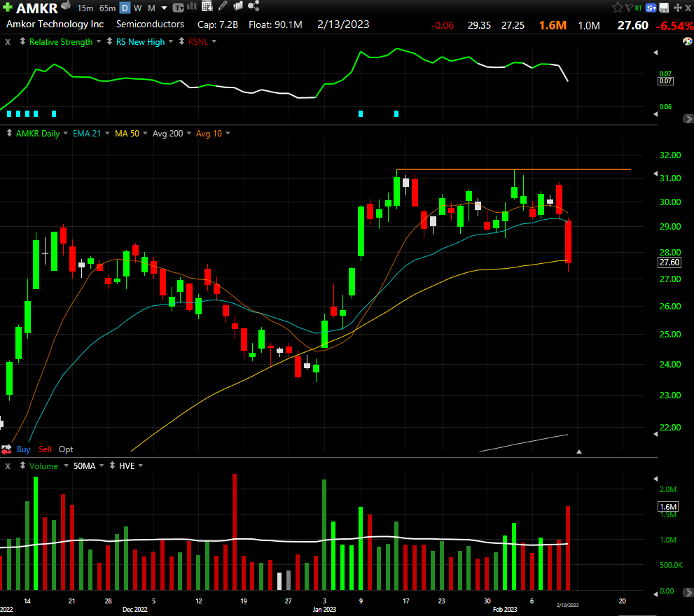Click reorder arrows next to HVE
Screen dimensions: 694x616
pyautogui.click(x=113, y=465)
